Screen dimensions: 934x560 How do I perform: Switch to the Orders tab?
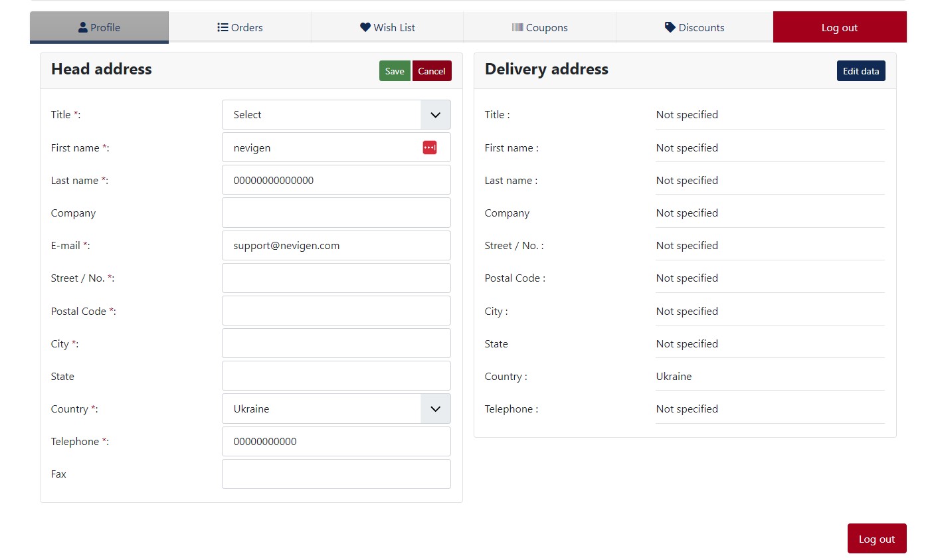240,27
